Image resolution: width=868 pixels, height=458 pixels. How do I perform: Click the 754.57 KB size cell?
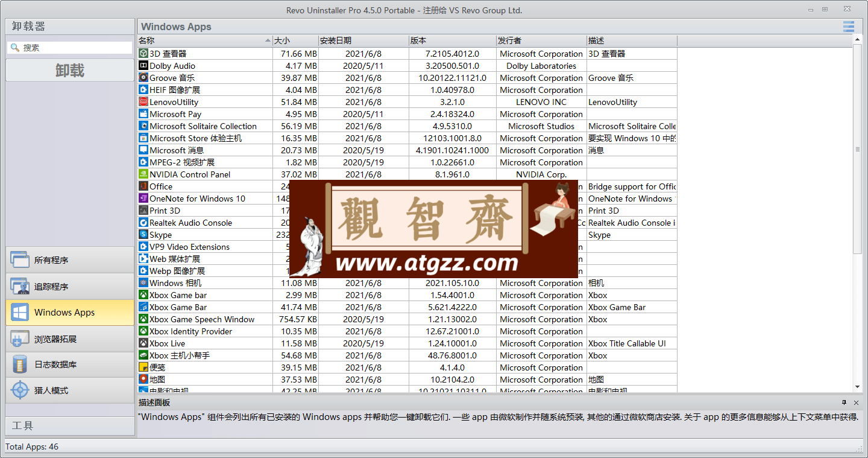[295, 319]
